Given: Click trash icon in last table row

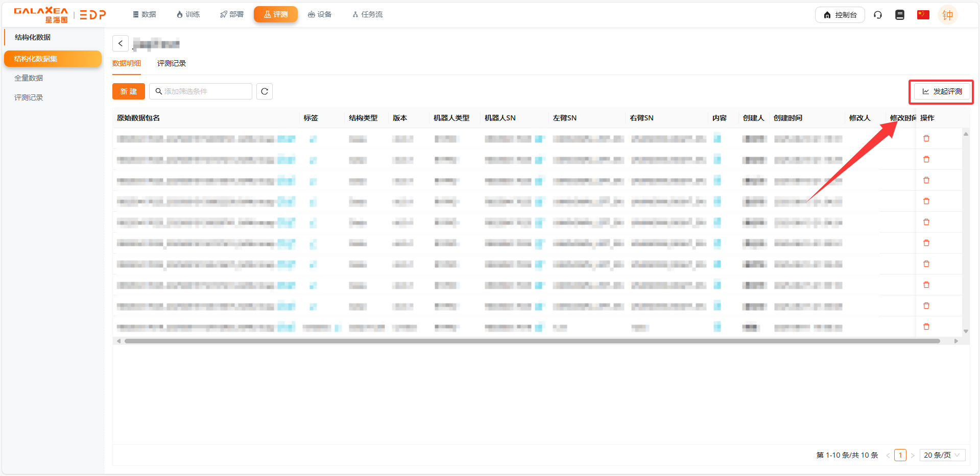Looking at the screenshot, I should (x=926, y=327).
